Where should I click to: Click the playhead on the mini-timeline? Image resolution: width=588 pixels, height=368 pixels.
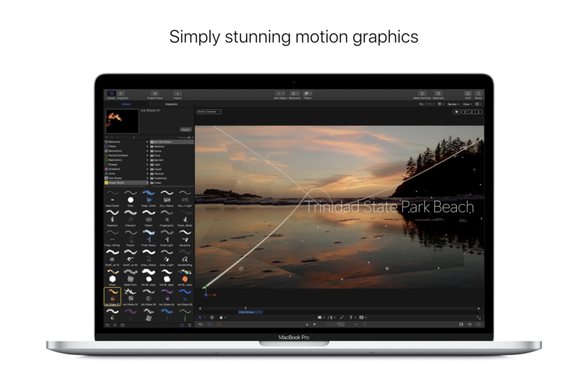point(245,308)
